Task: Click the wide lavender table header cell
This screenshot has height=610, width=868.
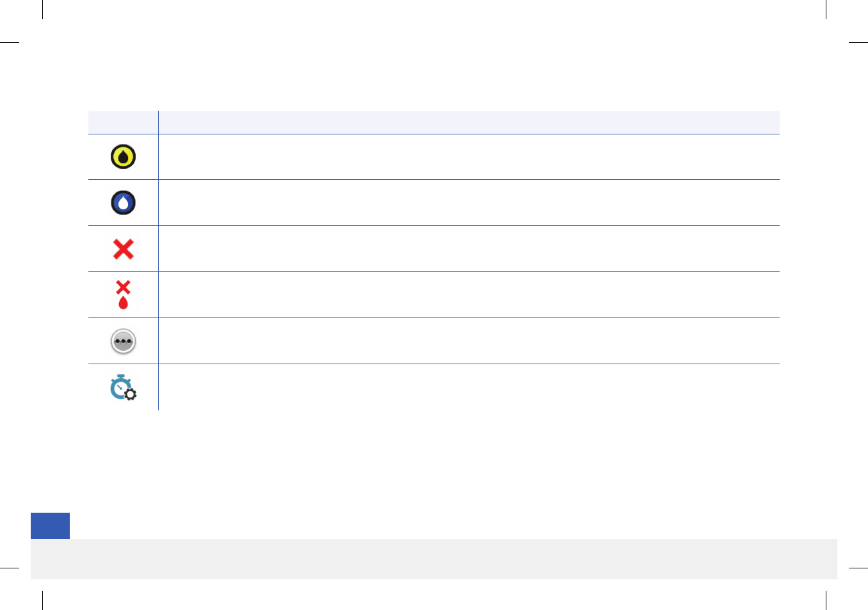Action: 469,122
